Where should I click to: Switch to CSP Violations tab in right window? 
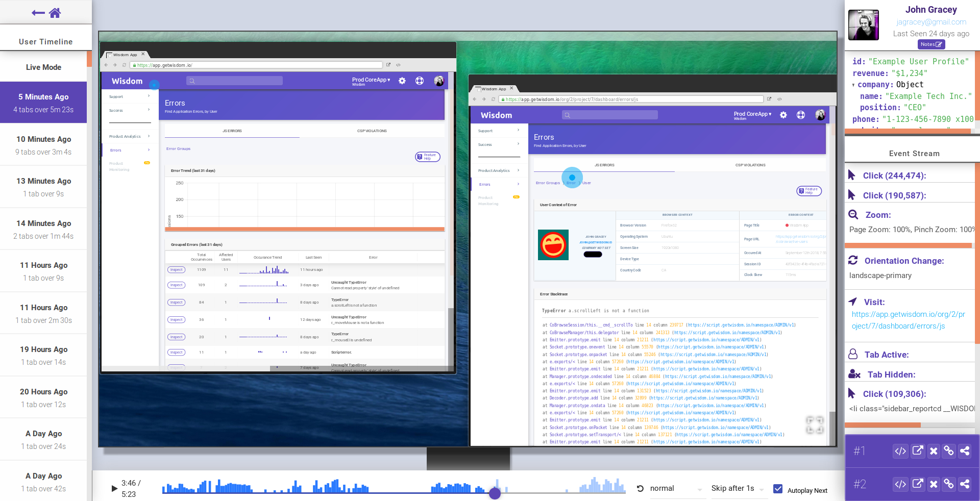point(750,165)
